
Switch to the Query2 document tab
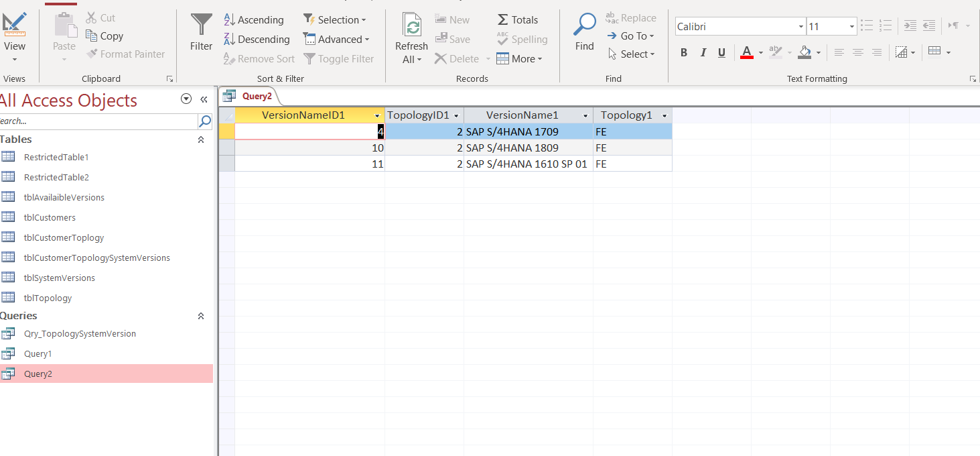248,96
